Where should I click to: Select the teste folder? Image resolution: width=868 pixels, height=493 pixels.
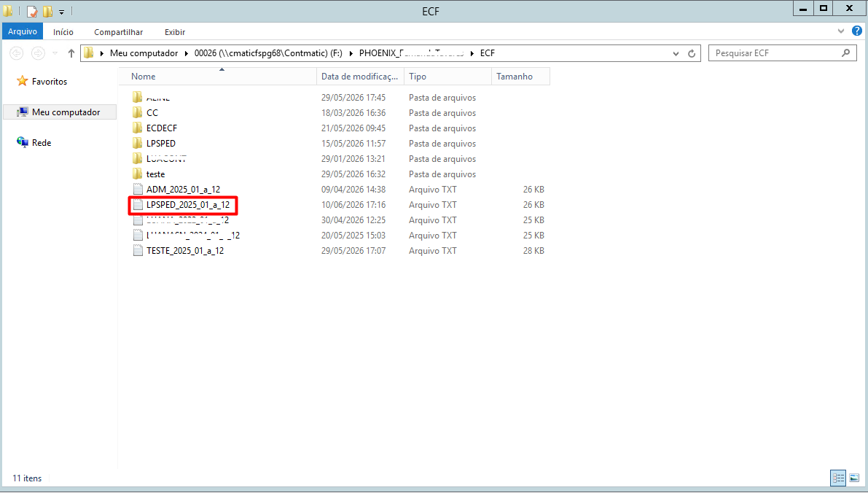(x=155, y=174)
